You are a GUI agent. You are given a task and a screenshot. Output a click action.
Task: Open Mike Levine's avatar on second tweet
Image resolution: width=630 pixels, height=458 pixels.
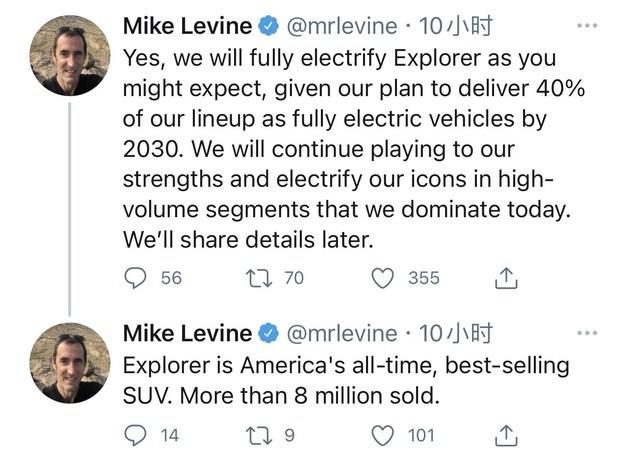point(70,362)
